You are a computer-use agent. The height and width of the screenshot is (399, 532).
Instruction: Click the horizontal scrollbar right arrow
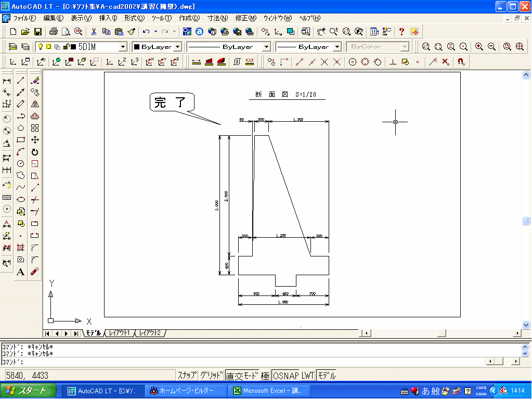517,333
